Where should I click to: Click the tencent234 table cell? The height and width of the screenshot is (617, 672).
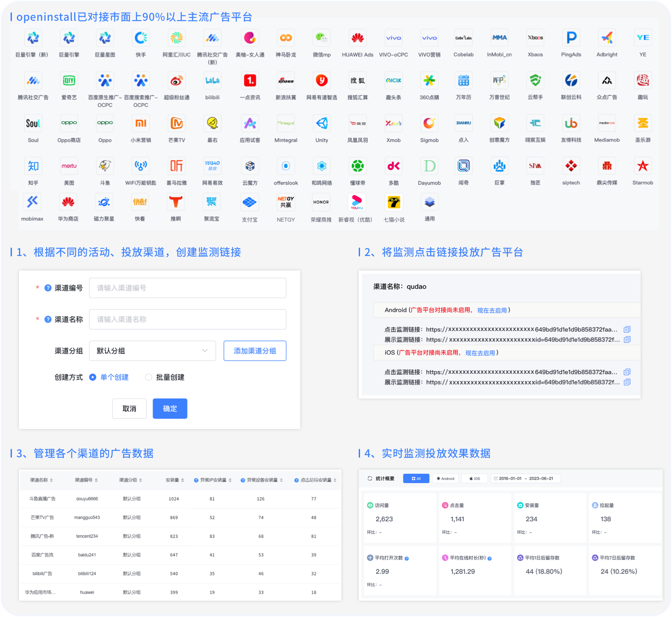point(87,536)
